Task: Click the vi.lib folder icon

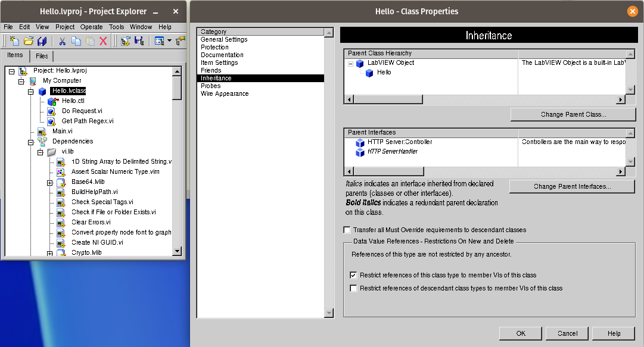Action: 51,152
